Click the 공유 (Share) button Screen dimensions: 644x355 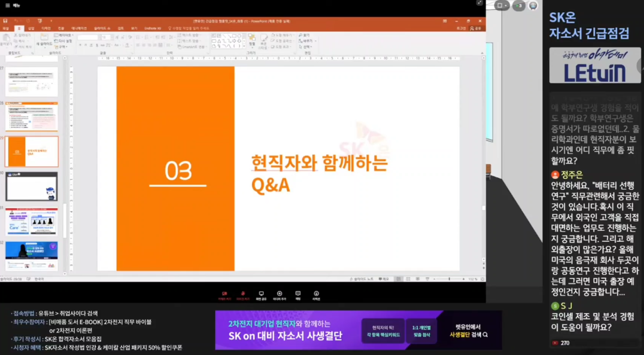[476, 28]
